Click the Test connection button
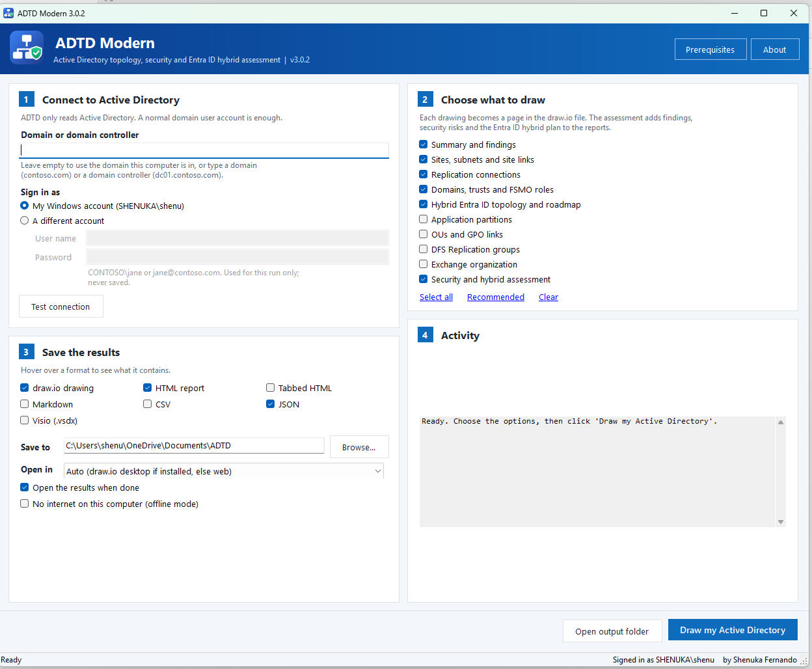Screen dimensions: 812x669 pyautogui.click(x=61, y=307)
